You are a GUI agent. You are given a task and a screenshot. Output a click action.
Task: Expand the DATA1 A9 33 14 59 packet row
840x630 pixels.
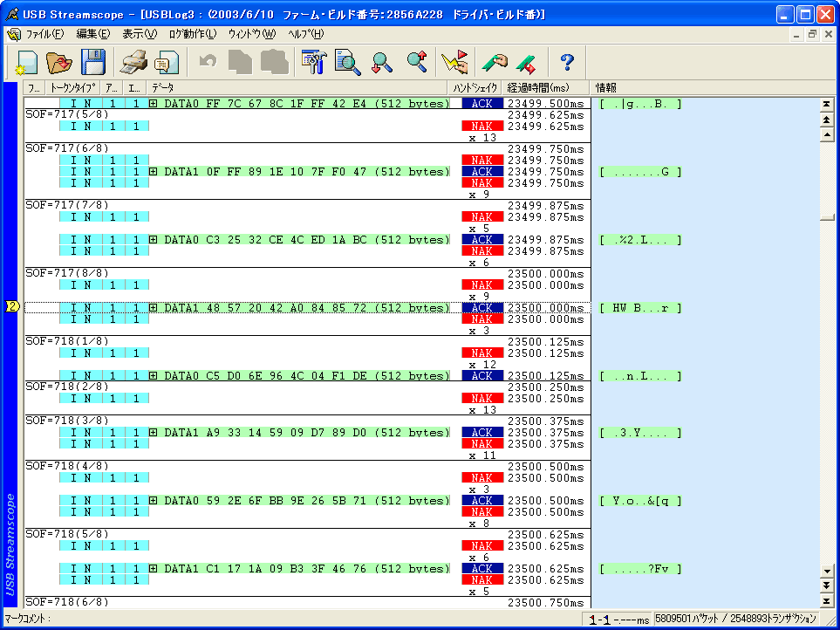pyautogui.click(x=154, y=432)
